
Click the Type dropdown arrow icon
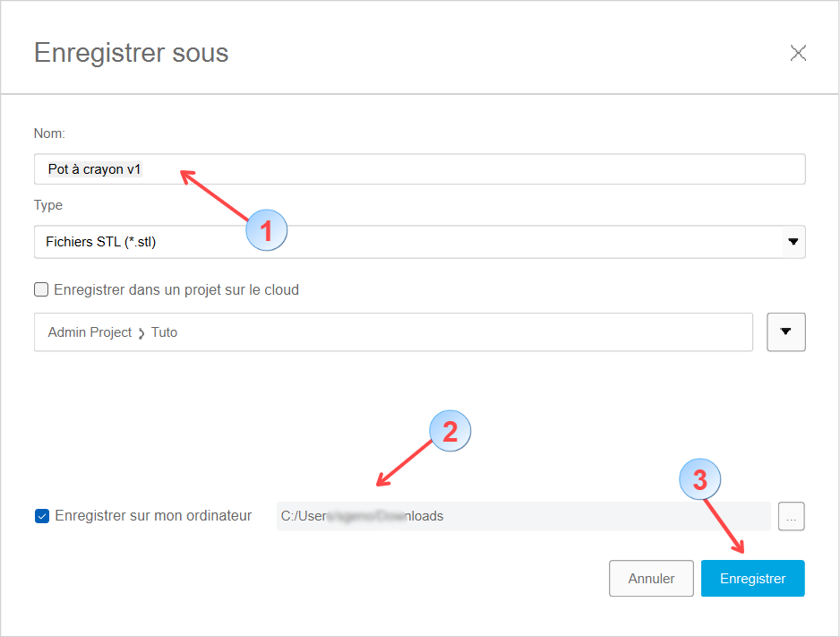793,242
